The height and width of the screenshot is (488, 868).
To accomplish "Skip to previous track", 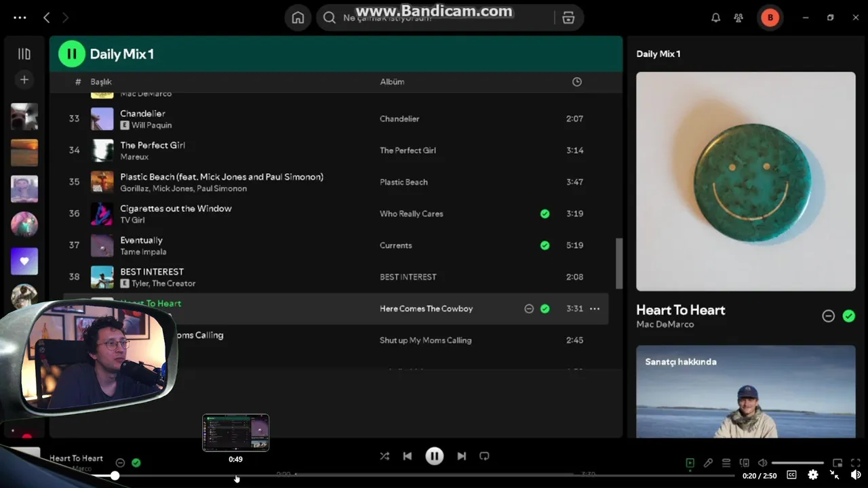I will pyautogui.click(x=408, y=456).
